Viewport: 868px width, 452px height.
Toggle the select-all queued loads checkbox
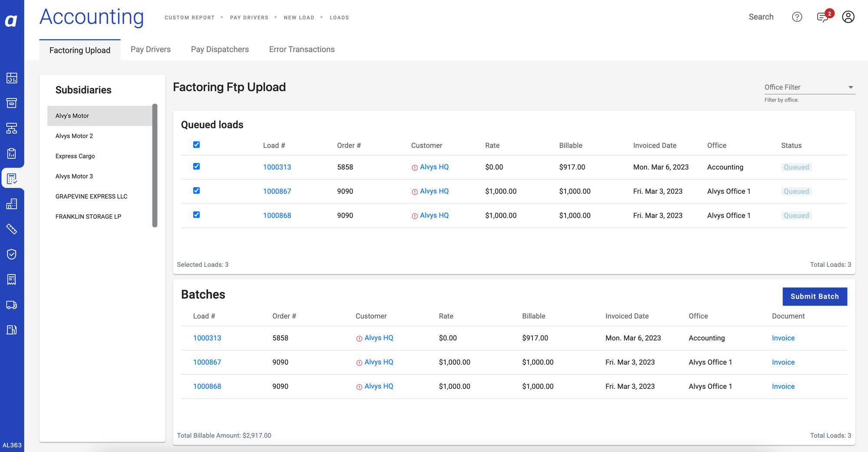pyautogui.click(x=197, y=145)
